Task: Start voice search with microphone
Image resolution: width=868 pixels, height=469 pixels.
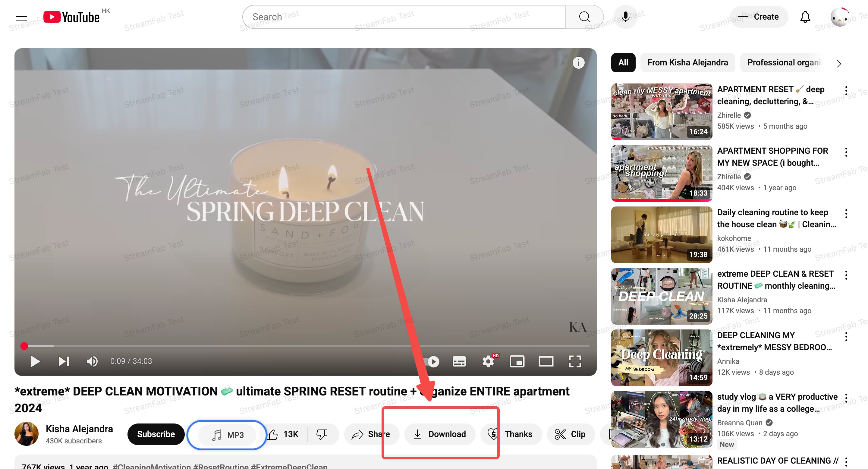Action: [x=625, y=17]
